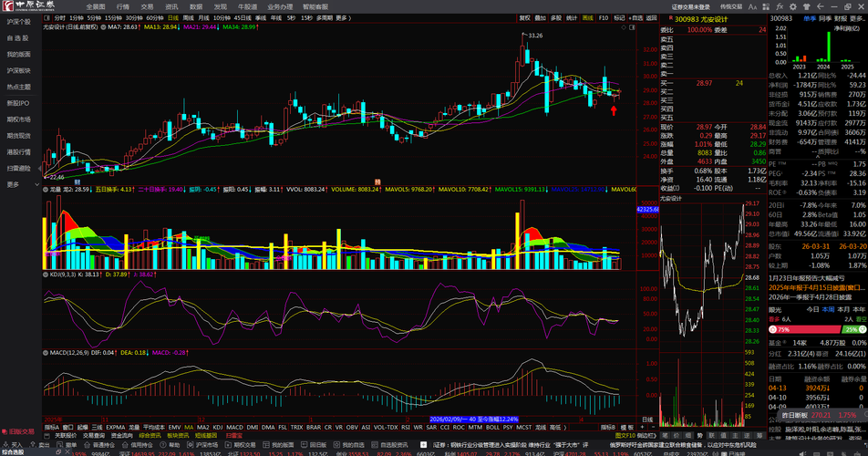The height and width of the screenshot is (456, 868).
Task: Open the 牛股道 menu
Action: point(247,6)
